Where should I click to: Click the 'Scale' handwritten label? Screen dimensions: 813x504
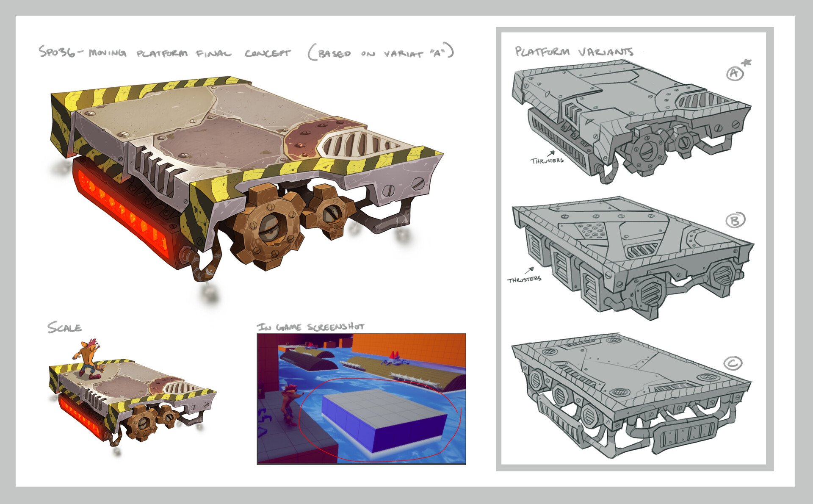click(x=64, y=327)
